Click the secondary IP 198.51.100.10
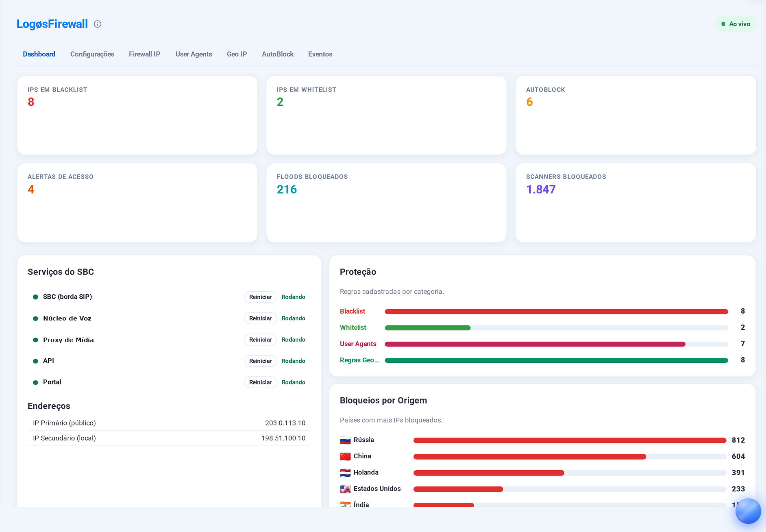Screen dimensions: 766x532 [283, 438]
